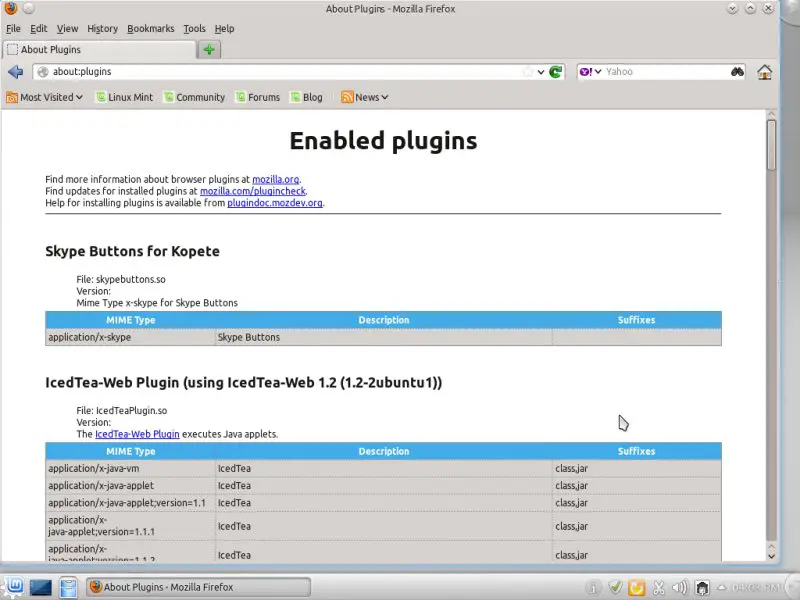Open the Linux Mint bookmark
This screenshot has width=800, height=600.
(x=124, y=97)
